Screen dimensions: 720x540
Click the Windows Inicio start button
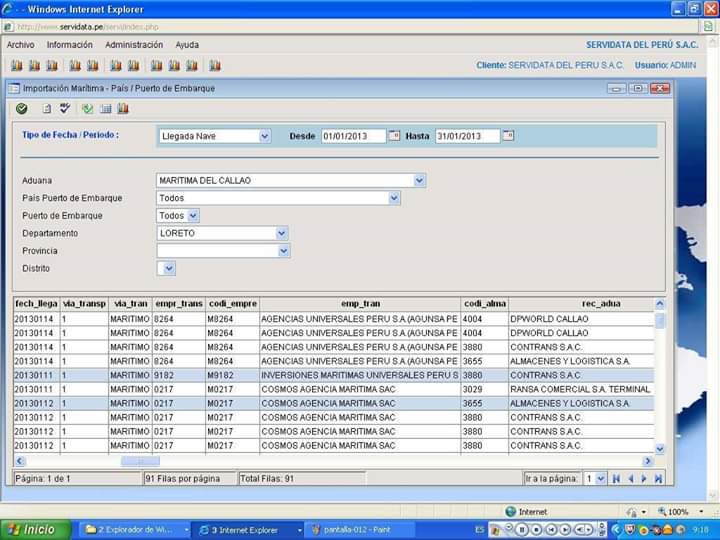click(x=35, y=529)
